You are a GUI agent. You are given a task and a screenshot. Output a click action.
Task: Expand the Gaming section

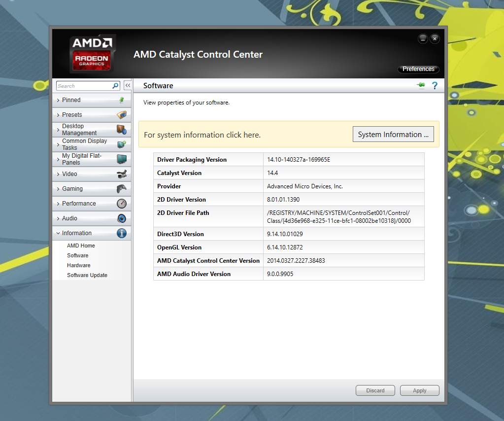[92, 189]
